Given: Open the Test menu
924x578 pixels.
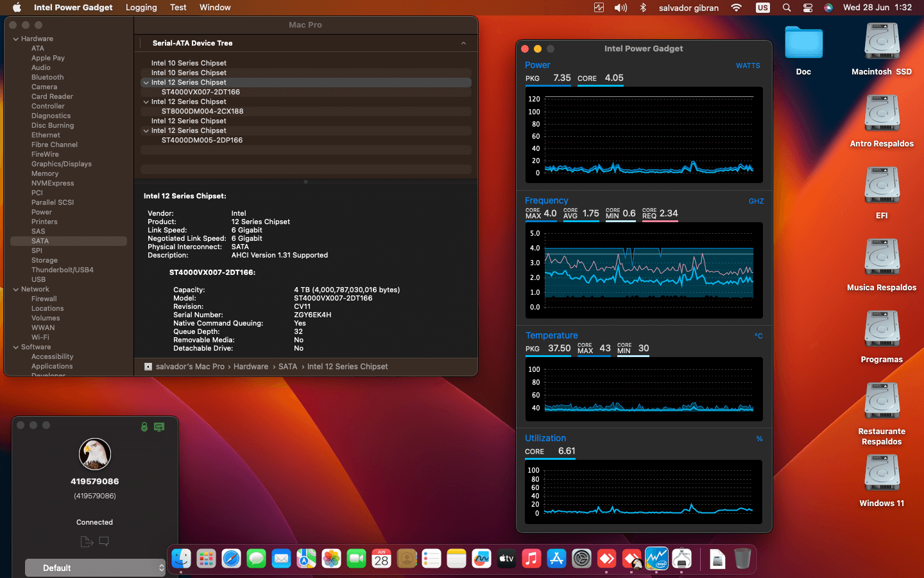Looking at the screenshot, I should 178,8.
